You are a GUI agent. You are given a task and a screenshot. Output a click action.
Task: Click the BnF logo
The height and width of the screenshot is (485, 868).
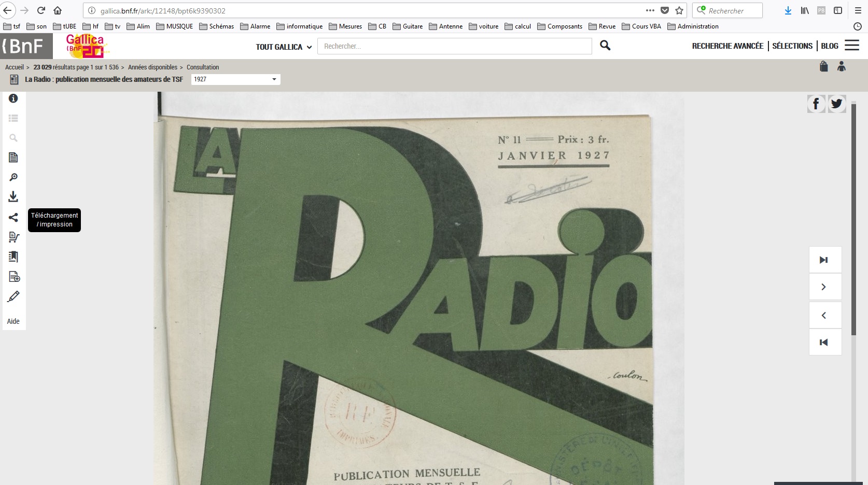pyautogui.click(x=26, y=46)
